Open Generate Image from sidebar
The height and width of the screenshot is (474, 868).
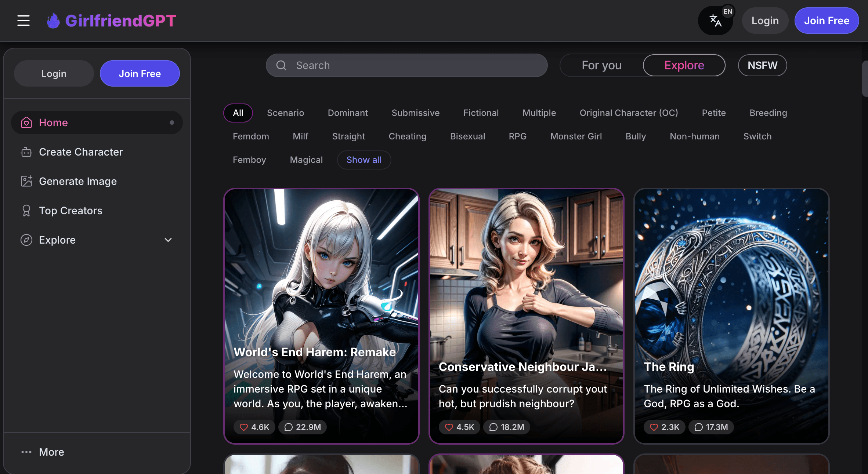pyautogui.click(x=97, y=181)
